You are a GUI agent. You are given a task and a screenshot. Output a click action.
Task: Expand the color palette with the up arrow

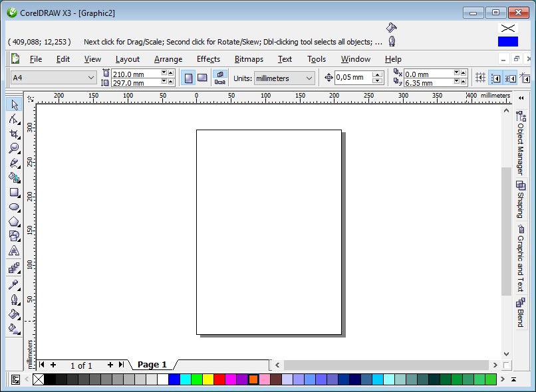coord(513,379)
